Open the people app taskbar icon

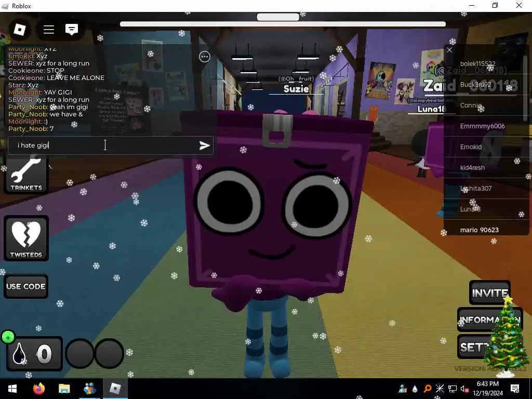click(x=89, y=389)
